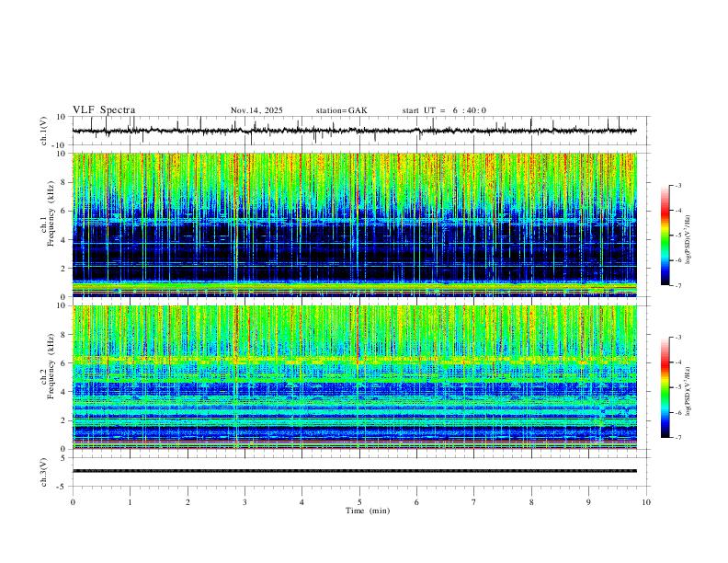
Task: Click the 'start UT = 6 :40: 0' text
Action: pos(444,110)
